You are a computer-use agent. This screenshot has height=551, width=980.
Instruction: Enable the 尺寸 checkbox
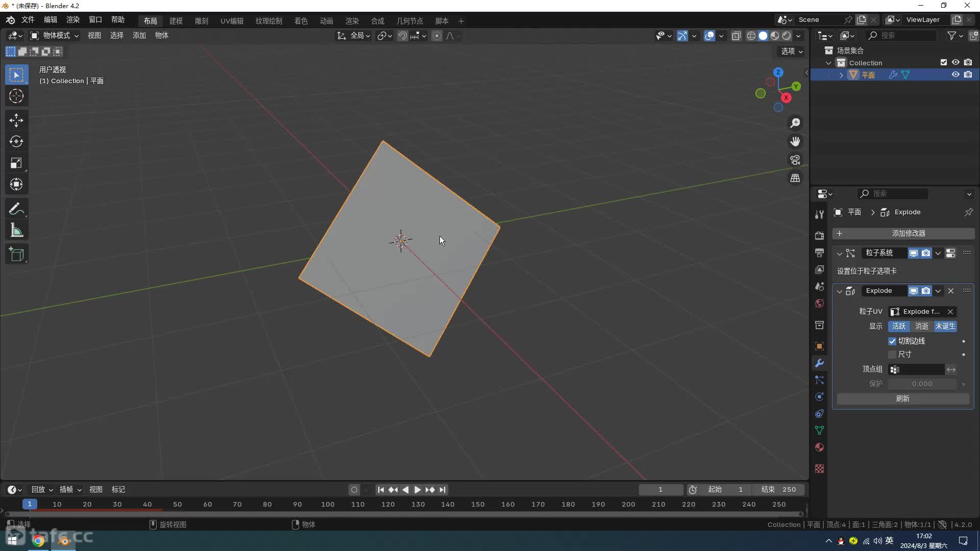892,354
